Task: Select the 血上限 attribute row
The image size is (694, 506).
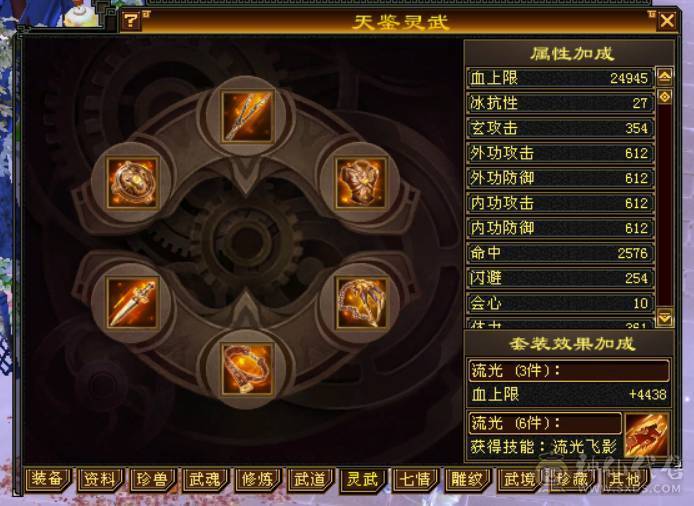Action: click(560, 78)
